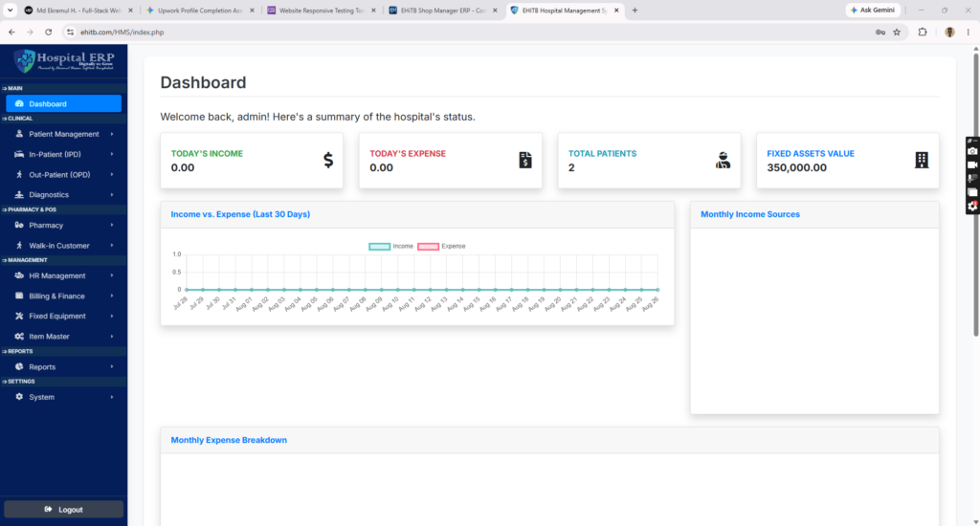
Task: Click the Monthly Expense Breakdown heading
Action: pos(229,440)
